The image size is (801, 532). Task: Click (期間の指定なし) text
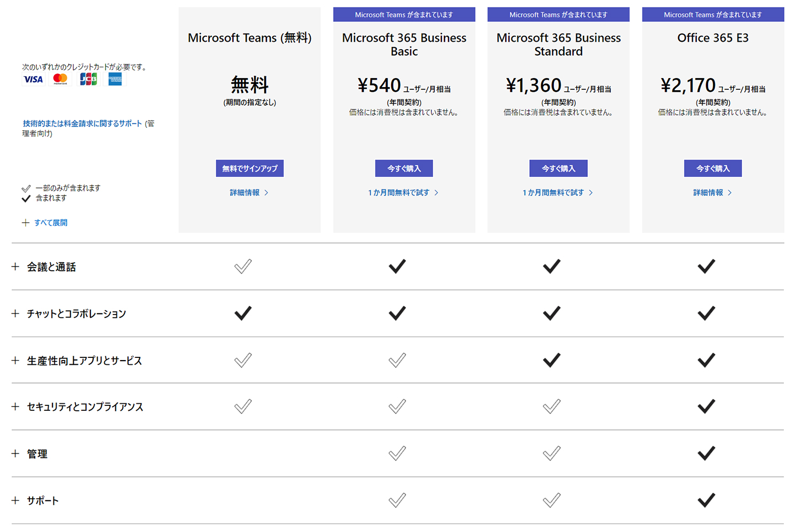tap(250, 103)
